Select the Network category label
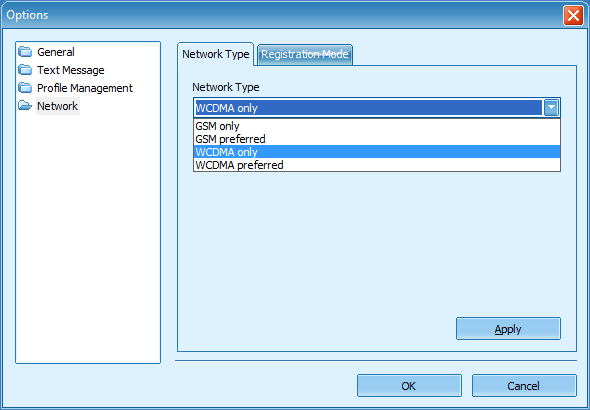The width and height of the screenshot is (590, 410). (58, 106)
